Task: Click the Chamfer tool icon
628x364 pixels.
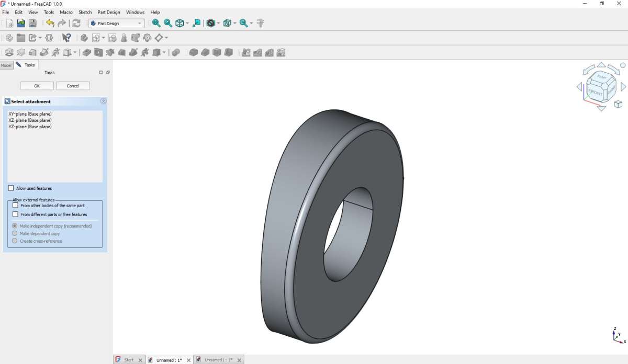Action: click(205, 52)
